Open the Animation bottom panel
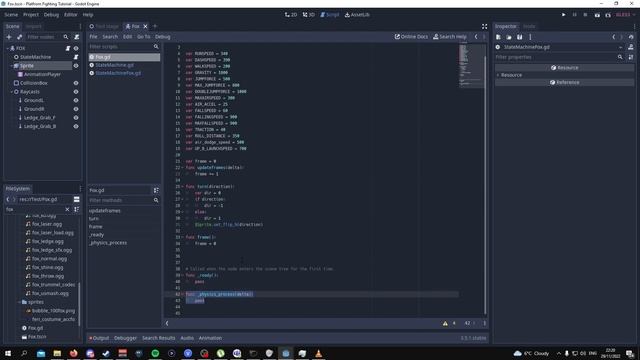This screenshot has height=360, width=640. click(210, 338)
